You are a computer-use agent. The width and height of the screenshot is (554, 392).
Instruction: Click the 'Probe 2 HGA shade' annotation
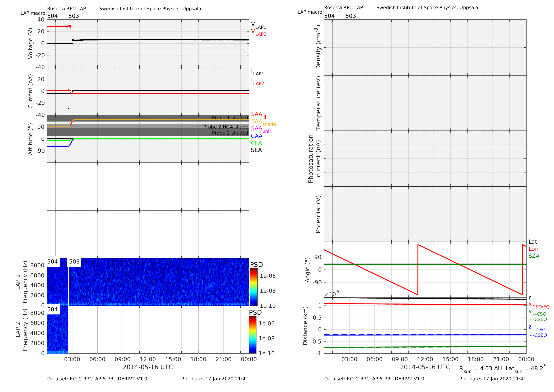point(226,127)
